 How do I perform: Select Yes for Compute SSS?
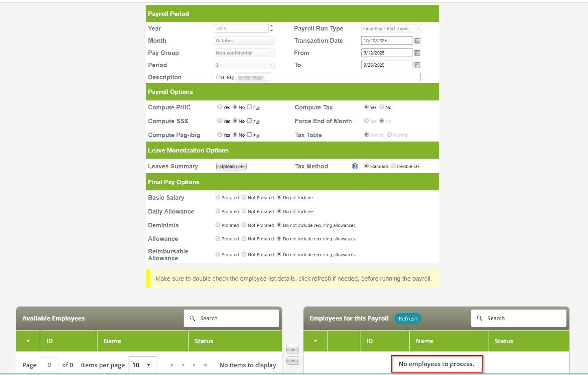click(219, 121)
